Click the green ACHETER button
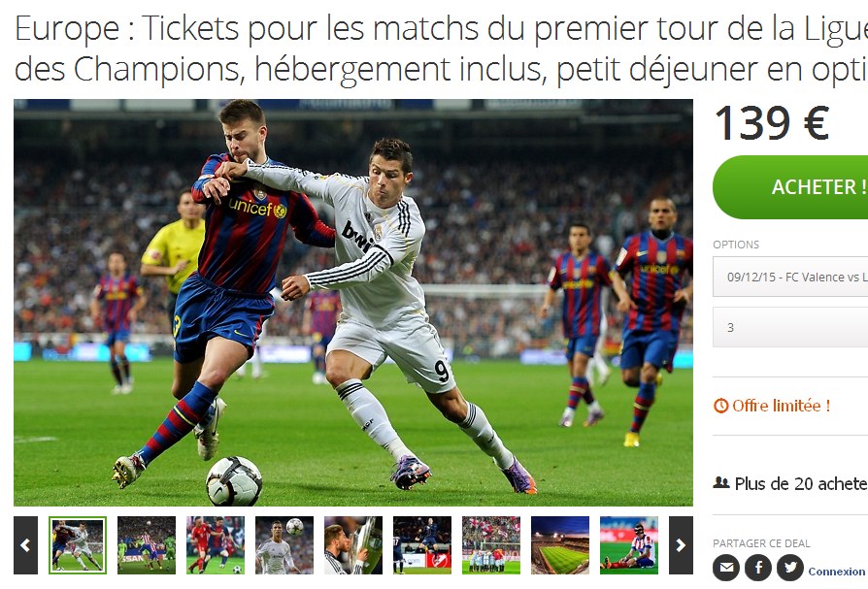Image resolution: width=868 pixels, height=589 pixels. pos(790,187)
